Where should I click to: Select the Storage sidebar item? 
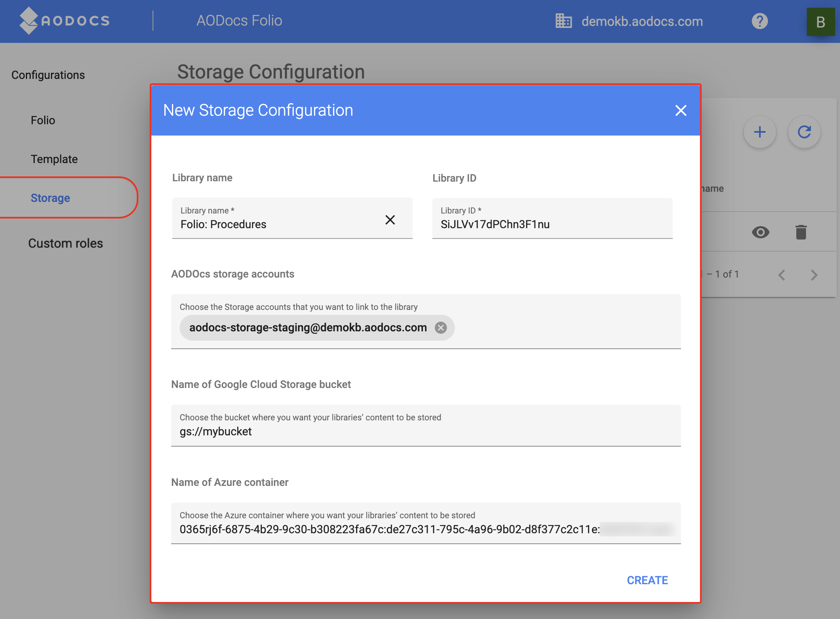coord(50,198)
